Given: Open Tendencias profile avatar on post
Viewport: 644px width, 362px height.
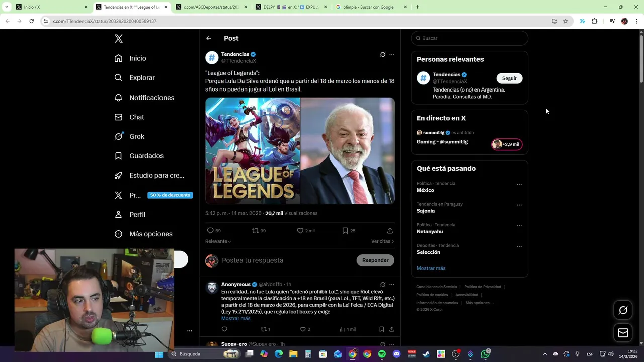Looking at the screenshot, I should click(212, 58).
